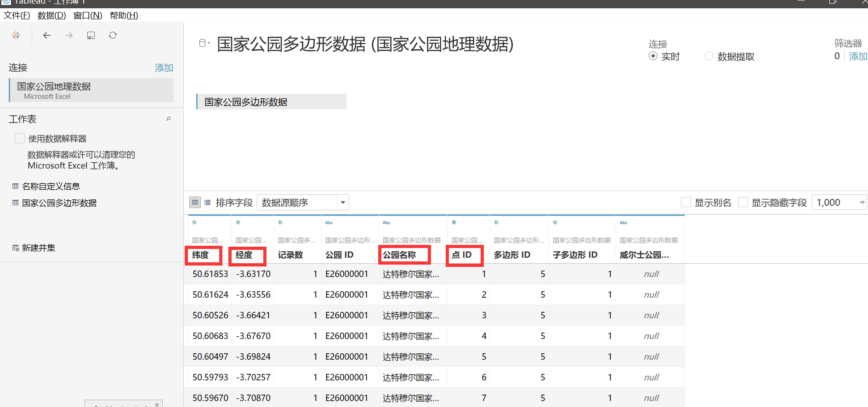Image resolution: width=868 pixels, height=407 pixels.
Task: Click the cell with value 50.59670
Action: pyautogui.click(x=210, y=398)
